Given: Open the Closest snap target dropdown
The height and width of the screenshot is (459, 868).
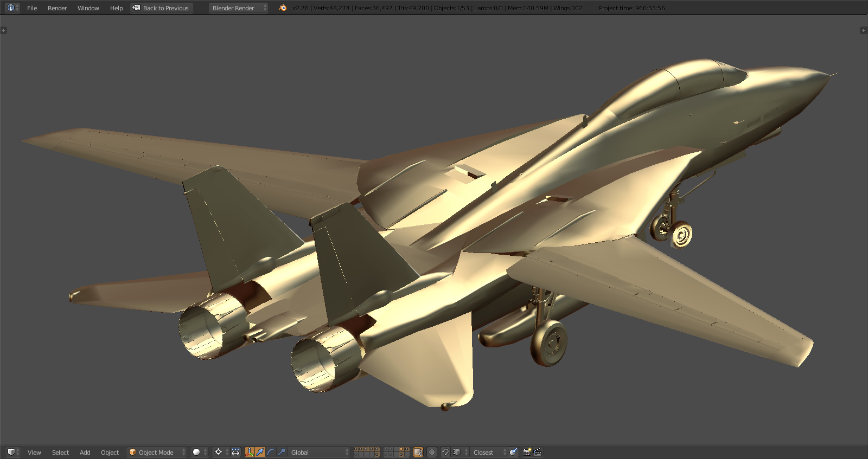Looking at the screenshot, I should click(x=489, y=452).
